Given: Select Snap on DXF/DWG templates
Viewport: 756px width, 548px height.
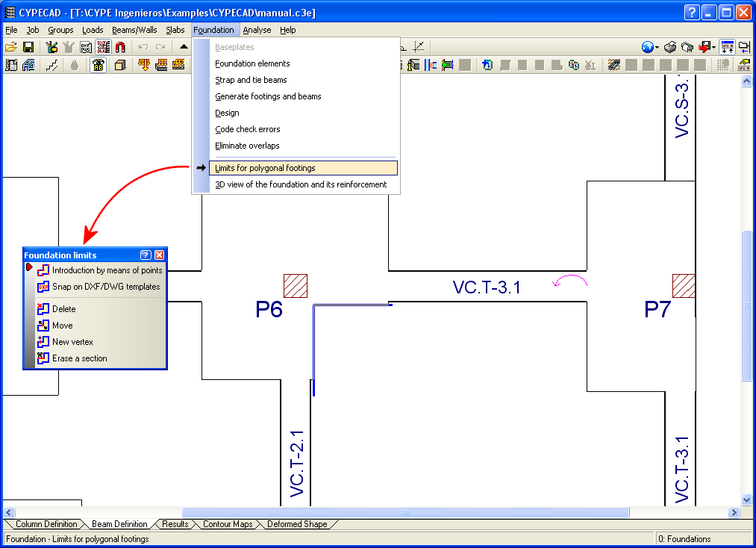Looking at the screenshot, I should [x=100, y=287].
